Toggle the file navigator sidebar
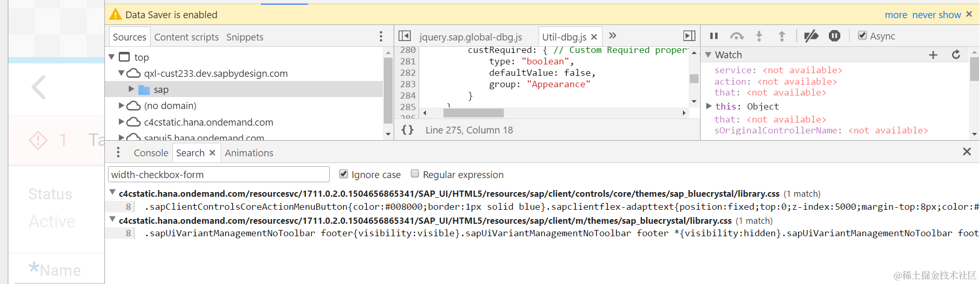 [405, 36]
